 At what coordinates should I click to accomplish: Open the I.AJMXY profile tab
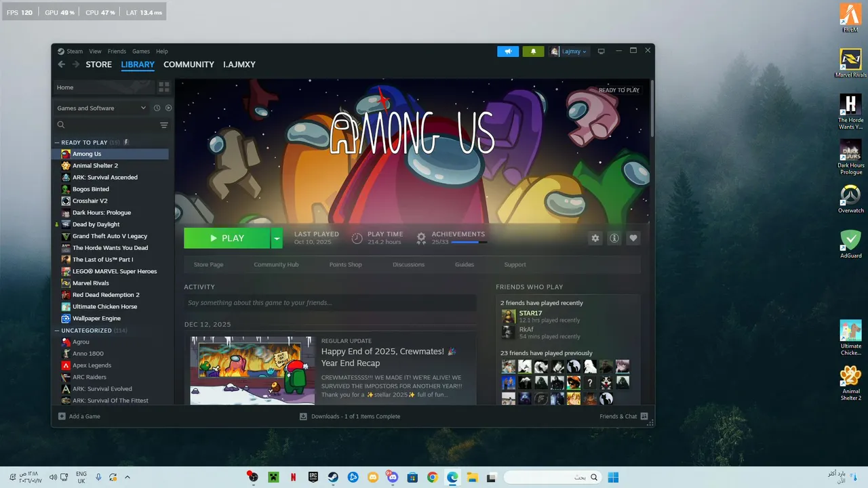239,64
